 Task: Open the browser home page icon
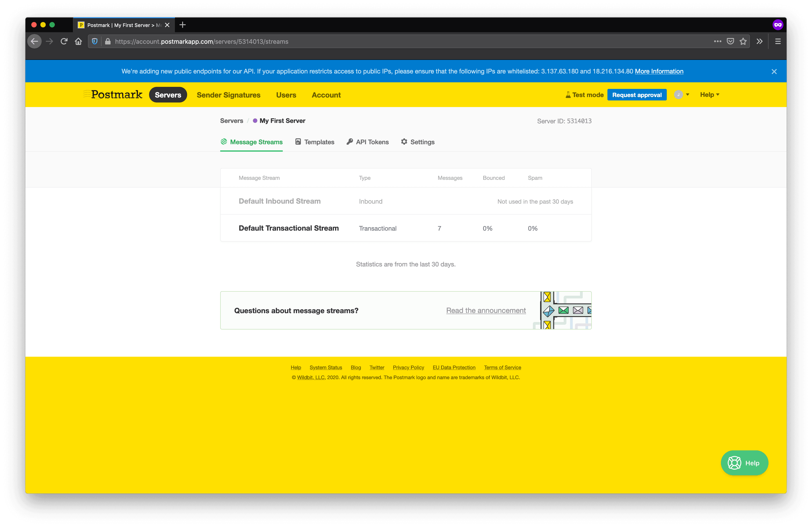click(78, 41)
